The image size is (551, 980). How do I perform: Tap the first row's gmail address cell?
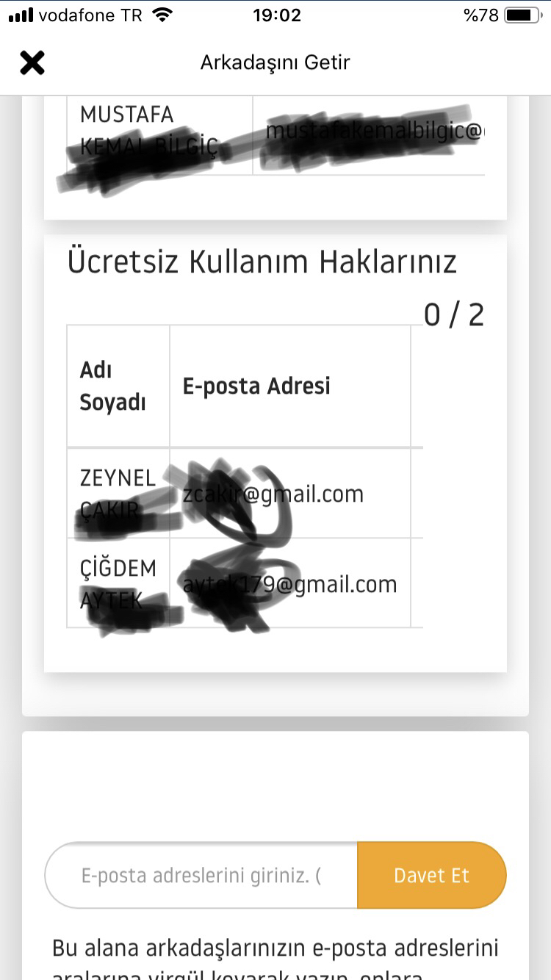tap(290, 493)
